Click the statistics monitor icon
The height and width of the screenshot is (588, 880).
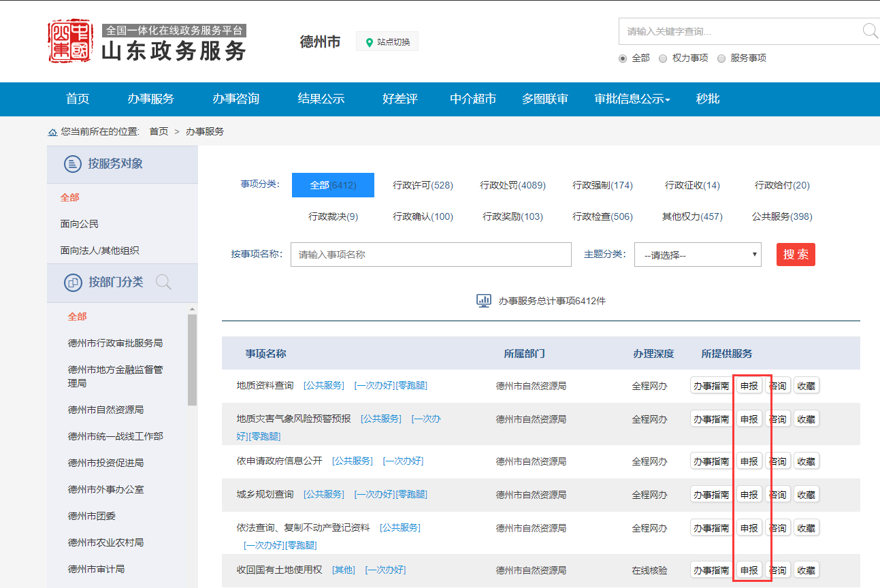pyautogui.click(x=484, y=301)
